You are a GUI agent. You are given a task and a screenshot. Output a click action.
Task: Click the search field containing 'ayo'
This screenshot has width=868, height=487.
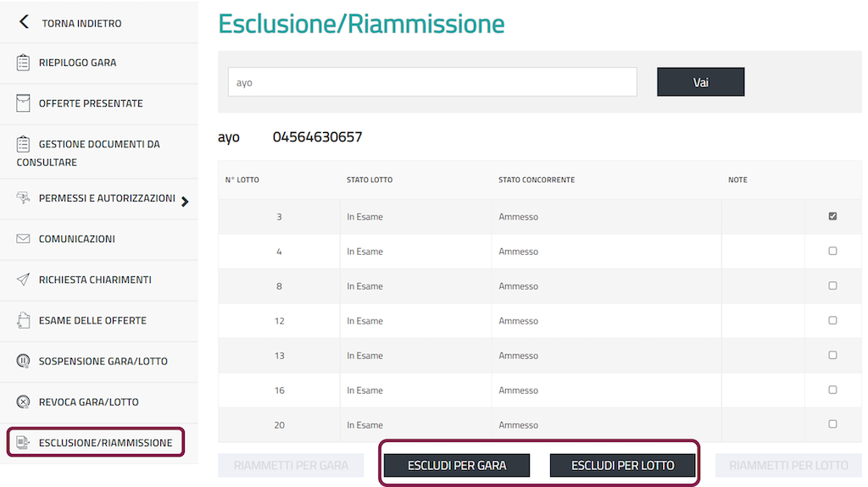(431, 82)
